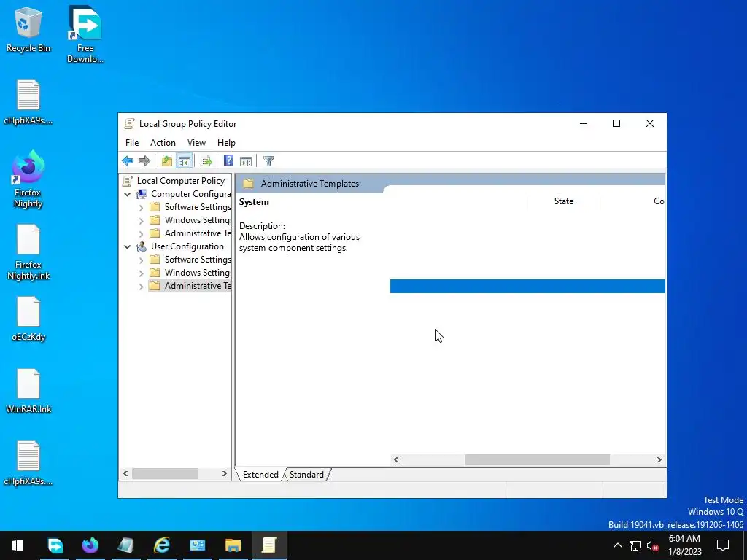Click the list pane horizontal scrollbar thumb
This screenshot has width=747, height=560.
pos(537,459)
